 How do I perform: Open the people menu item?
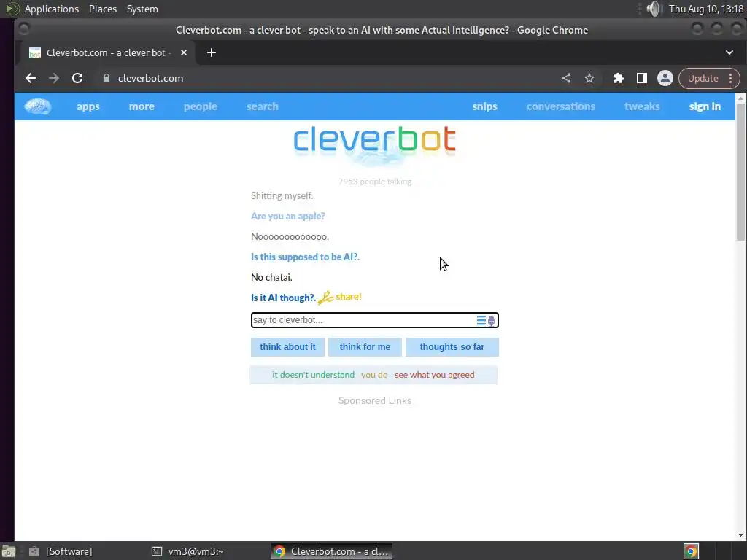(x=201, y=106)
